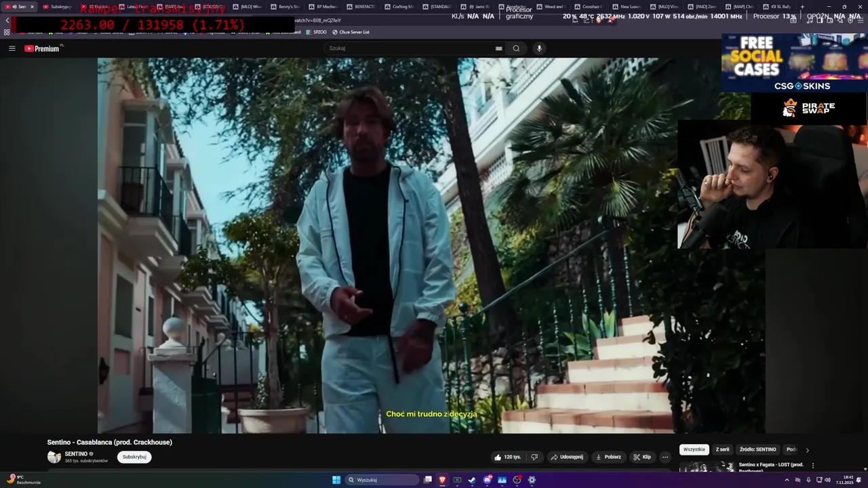Show more filter chips with right arrow

807,449
